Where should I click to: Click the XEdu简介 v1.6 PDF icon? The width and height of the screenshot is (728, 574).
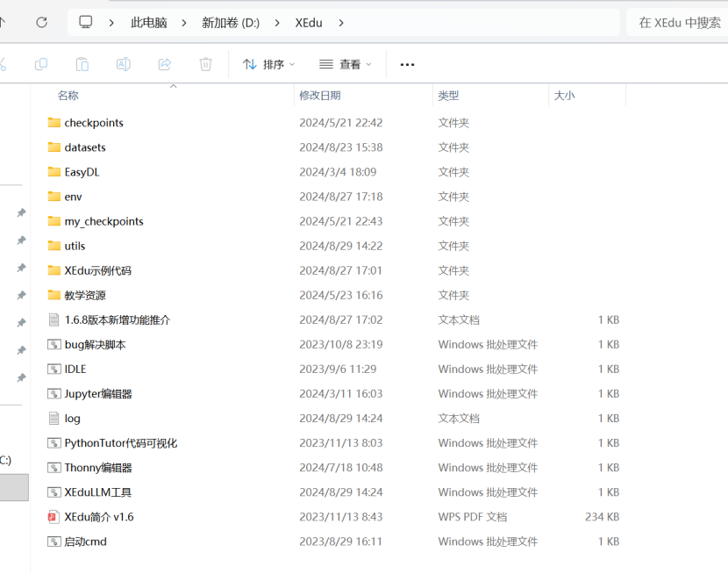click(54, 517)
